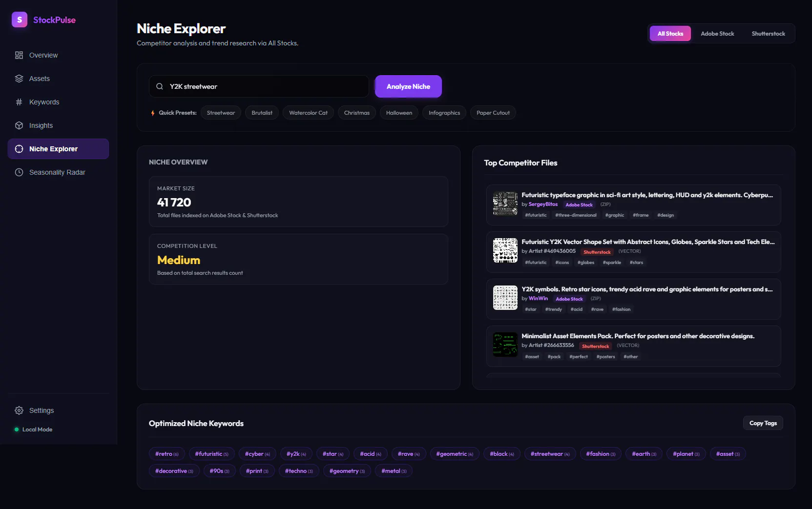Select the #retro keyword chip

point(167,454)
